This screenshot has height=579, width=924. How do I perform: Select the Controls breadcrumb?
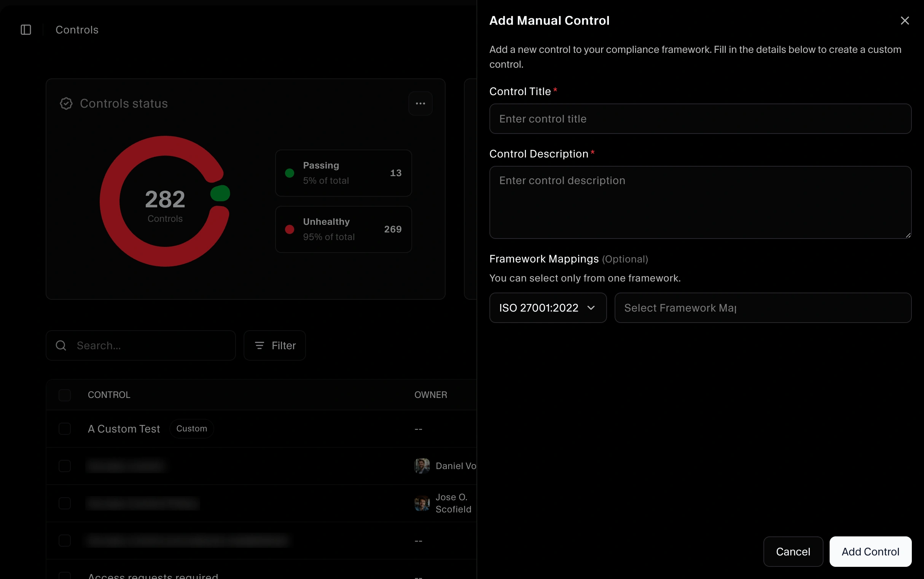[76, 30]
